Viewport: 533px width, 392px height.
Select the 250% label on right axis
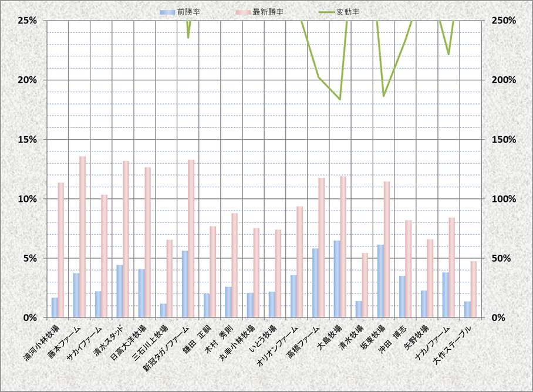click(x=504, y=20)
